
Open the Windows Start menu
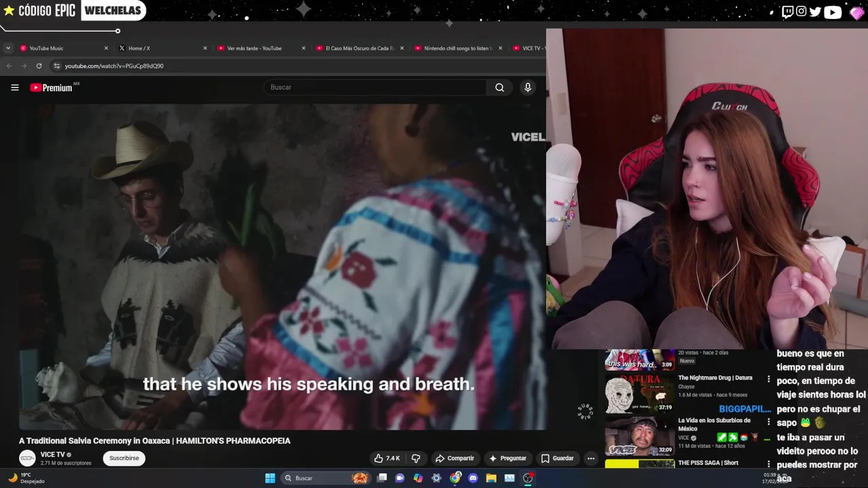[x=270, y=478]
